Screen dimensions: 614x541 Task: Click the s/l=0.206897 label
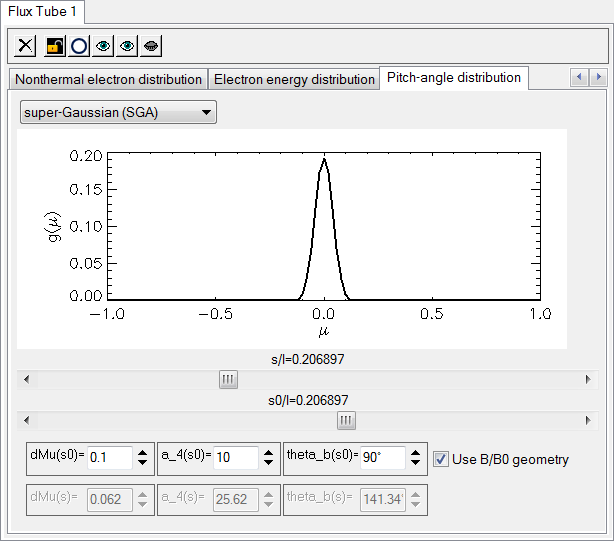click(307, 359)
